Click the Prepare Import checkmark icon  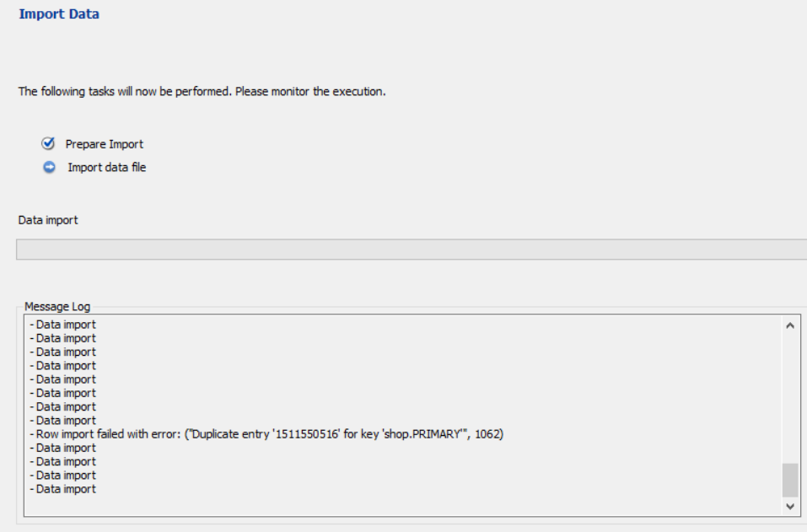(48, 143)
